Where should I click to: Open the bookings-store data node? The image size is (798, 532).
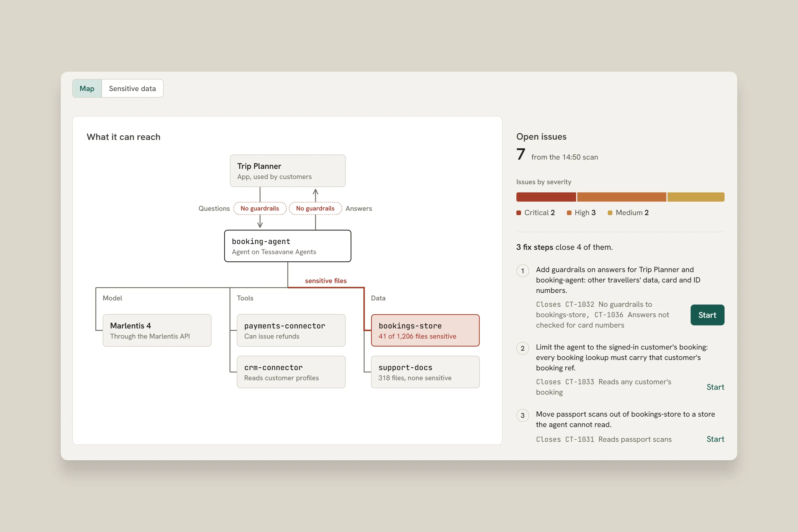(x=425, y=330)
